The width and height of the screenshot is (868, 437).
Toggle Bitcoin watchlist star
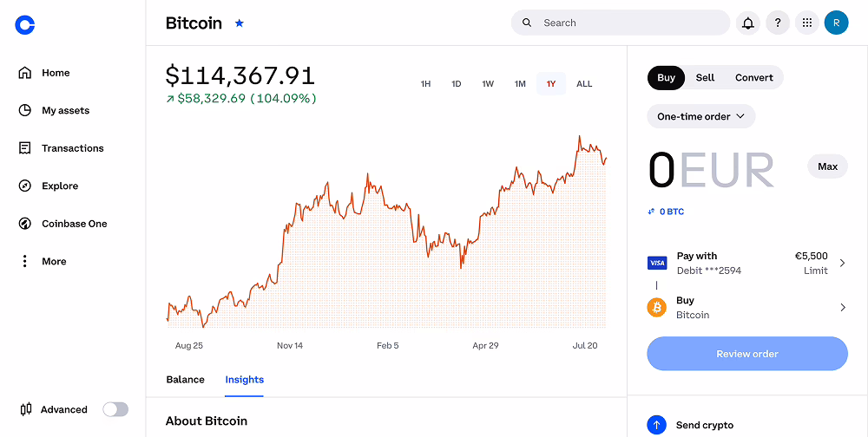[x=240, y=23]
